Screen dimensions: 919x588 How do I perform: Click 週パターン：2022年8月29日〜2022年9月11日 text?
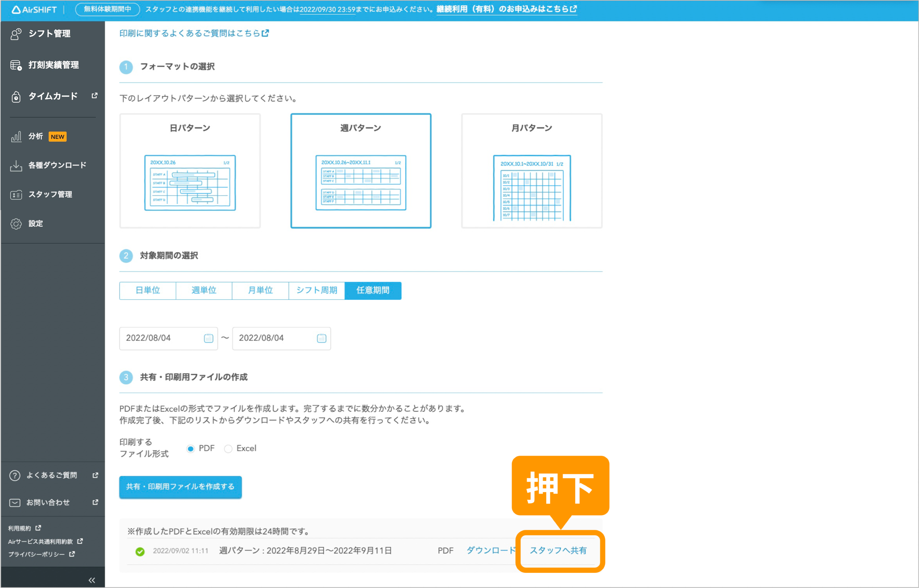305,550
